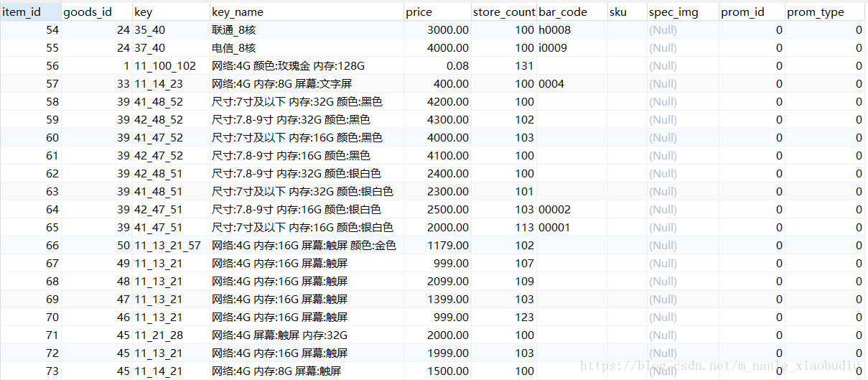This screenshot has height=380, width=868.
Task: Click store_count cell 109
Action: pyautogui.click(x=504, y=281)
